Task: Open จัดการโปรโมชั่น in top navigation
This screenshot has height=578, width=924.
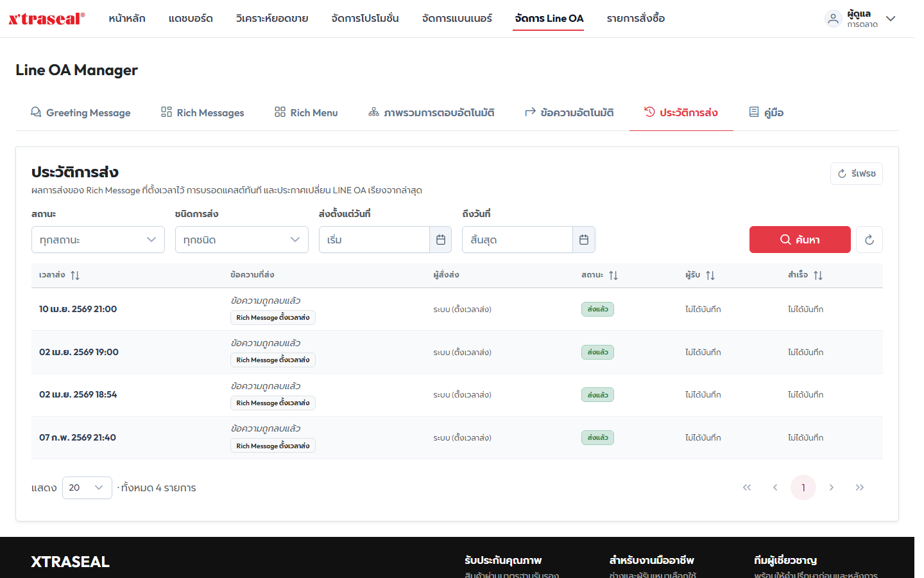Action: tap(365, 19)
